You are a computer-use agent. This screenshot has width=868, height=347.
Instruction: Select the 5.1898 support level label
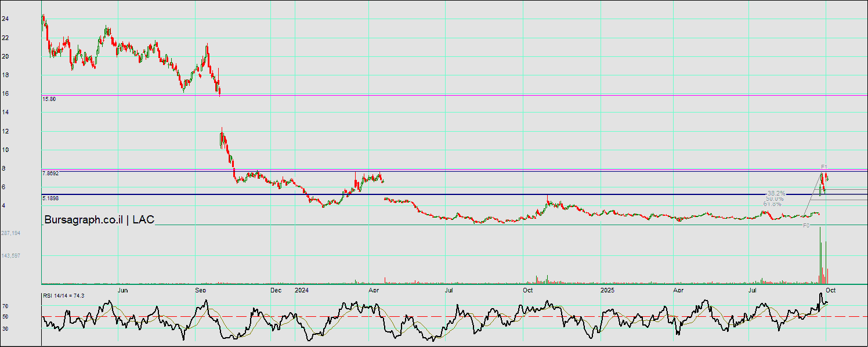[x=51, y=198]
